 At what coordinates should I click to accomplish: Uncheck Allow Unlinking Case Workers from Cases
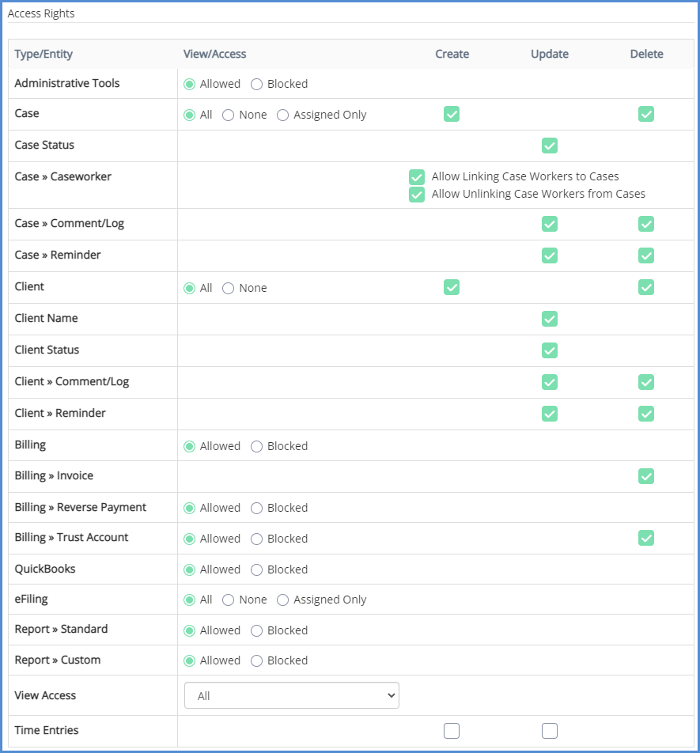[417, 195]
